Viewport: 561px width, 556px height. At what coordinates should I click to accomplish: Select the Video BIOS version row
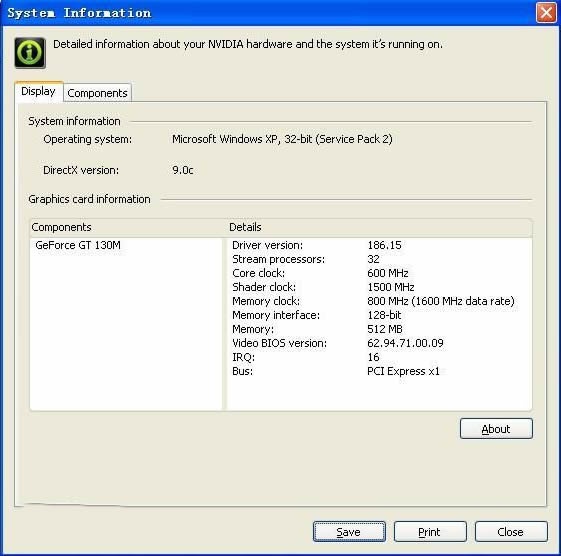coord(379,343)
